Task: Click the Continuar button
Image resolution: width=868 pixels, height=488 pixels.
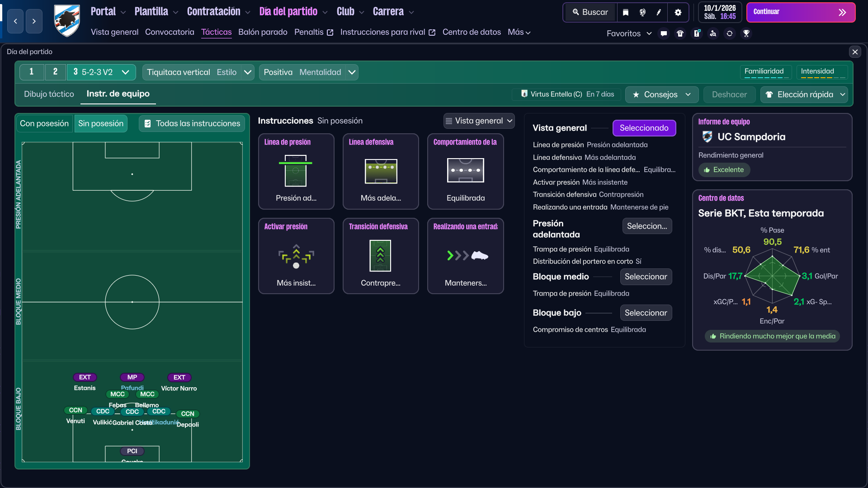Action: pos(800,12)
